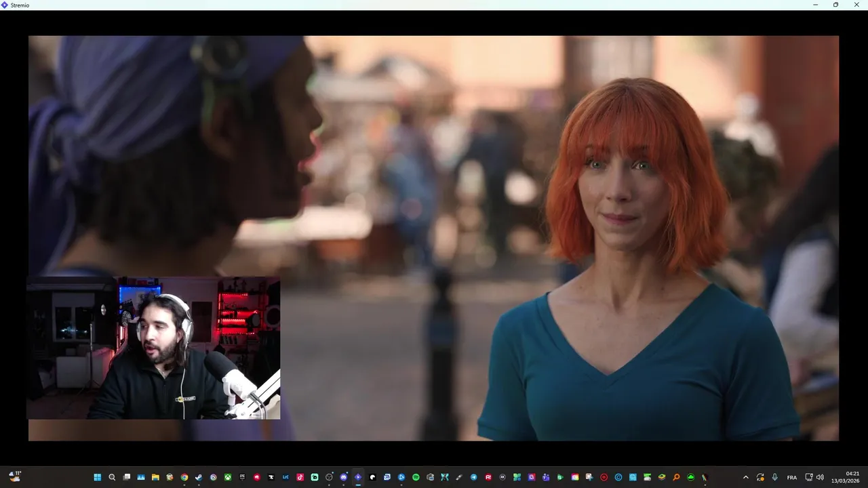Launch Google Chrome from the taskbar
This screenshot has height=488, width=868.
click(184, 477)
